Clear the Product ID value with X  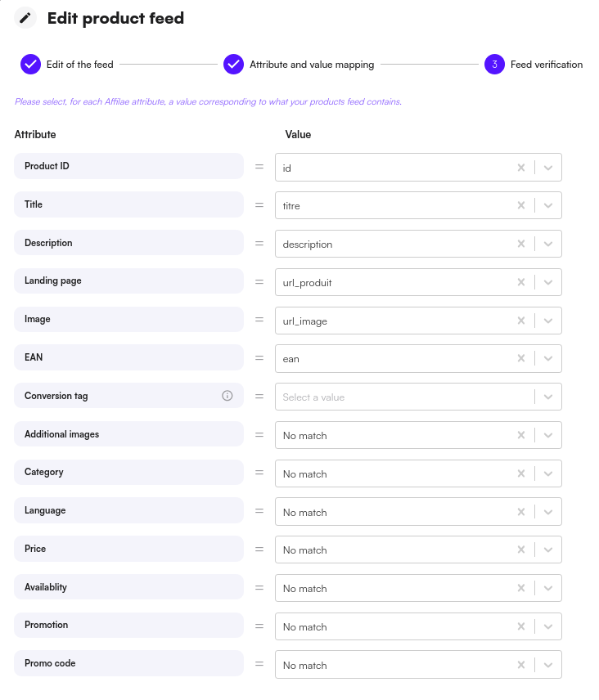click(x=520, y=168)
